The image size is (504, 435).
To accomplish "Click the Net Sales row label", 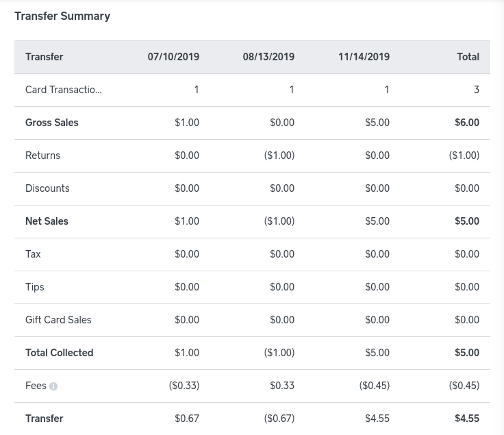I will click(x=47, y=221).
